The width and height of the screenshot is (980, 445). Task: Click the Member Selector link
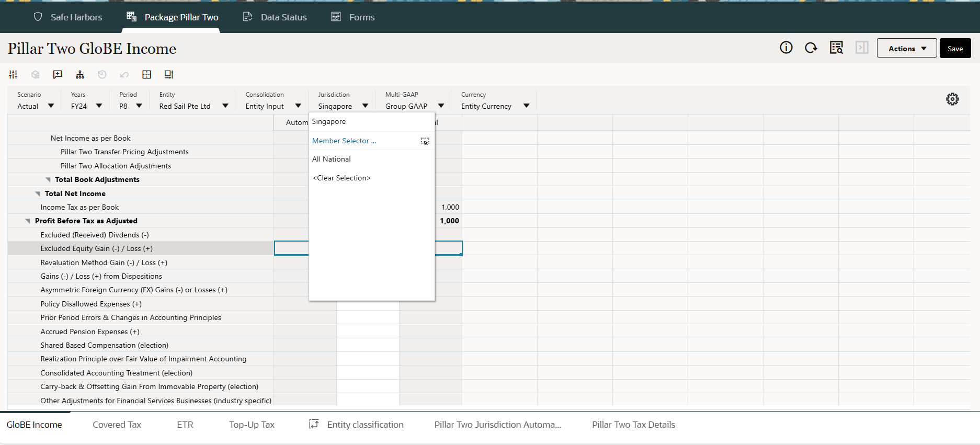point(344,141)
